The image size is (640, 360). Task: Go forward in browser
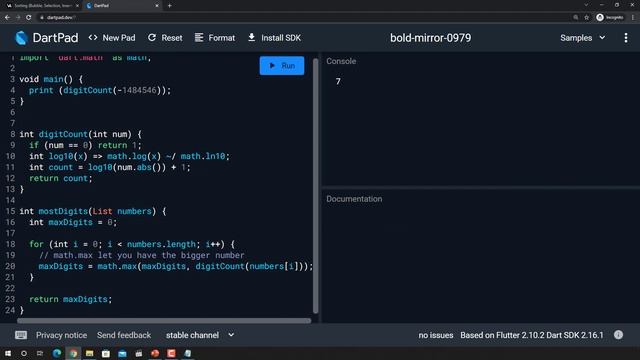tap(18, 17)
